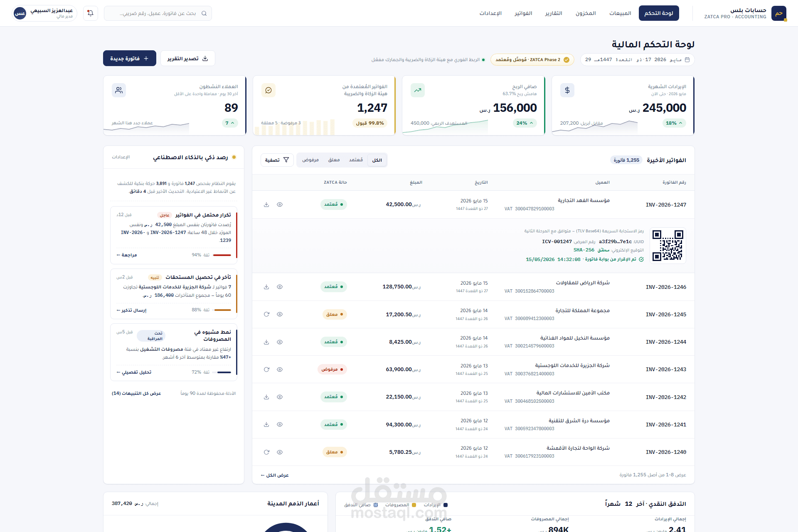Open user profile menu عبدالعزيز السبيعي
The width and height of the screenshot is (798, 532).
[44, 13]
